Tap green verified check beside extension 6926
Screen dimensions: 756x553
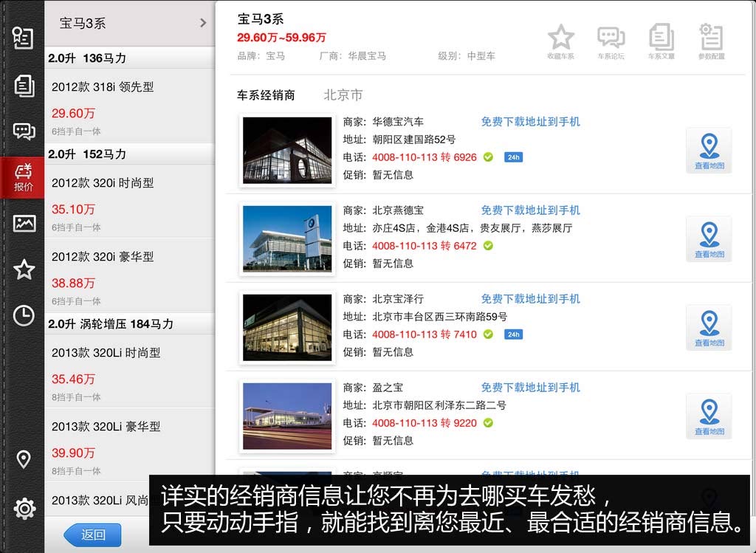pyautogui.click(x=489, y=157)
